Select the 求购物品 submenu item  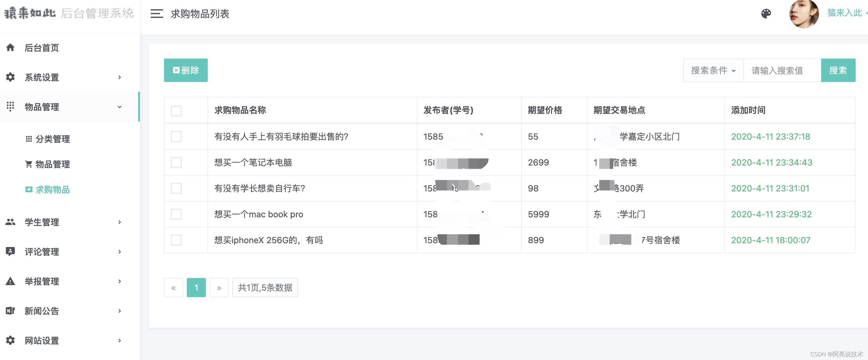click(53, 190)
